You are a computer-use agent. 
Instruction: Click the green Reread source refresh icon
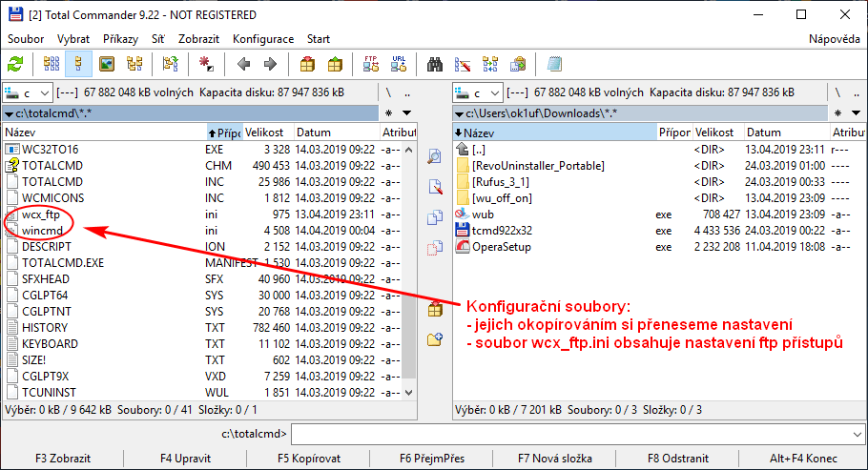tap(15, 64)
